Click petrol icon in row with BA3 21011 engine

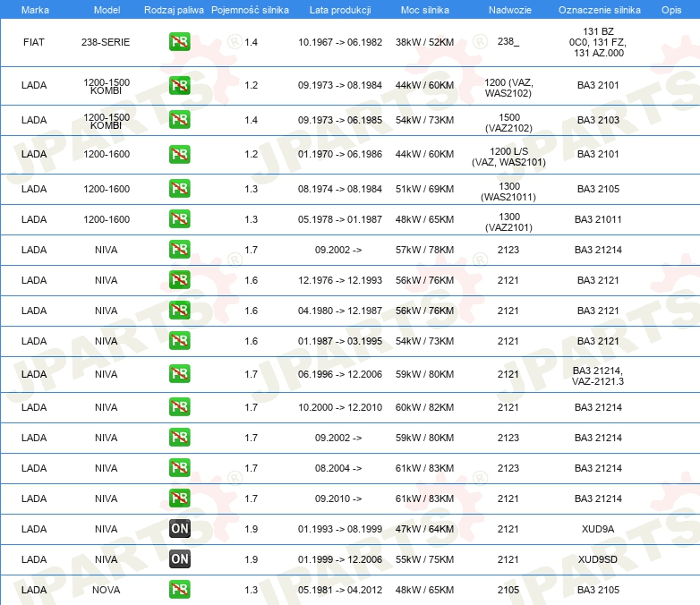tap(179, 218)
